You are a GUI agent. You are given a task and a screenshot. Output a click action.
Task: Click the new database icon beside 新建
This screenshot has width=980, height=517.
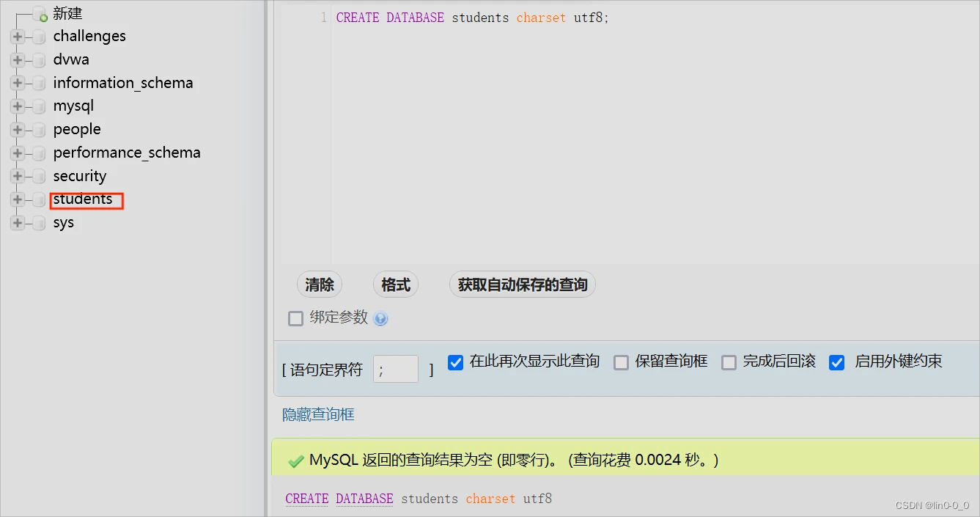point(40,15)
